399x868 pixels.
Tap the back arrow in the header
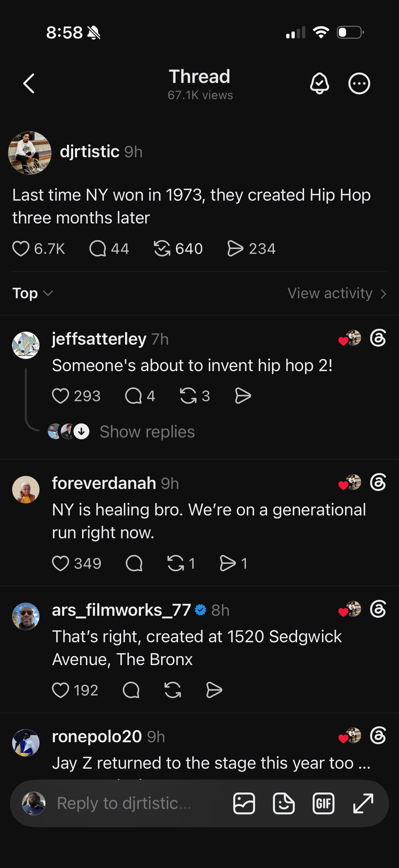(x=29, y=83)
